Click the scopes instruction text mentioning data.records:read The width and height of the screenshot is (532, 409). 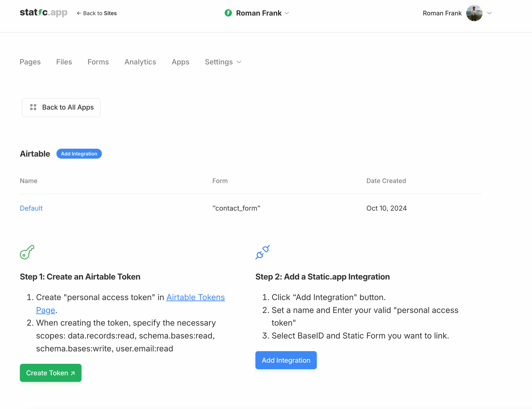(x=126, y=336)
